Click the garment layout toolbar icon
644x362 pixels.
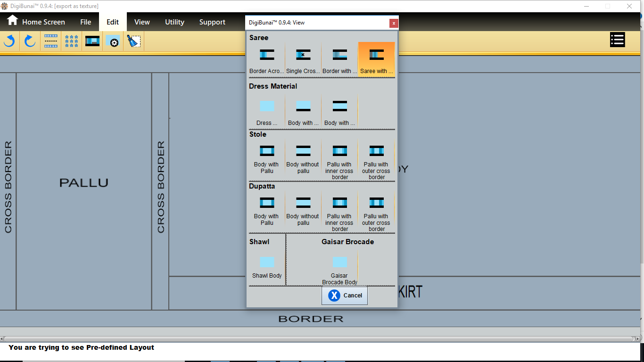(92, 41)
